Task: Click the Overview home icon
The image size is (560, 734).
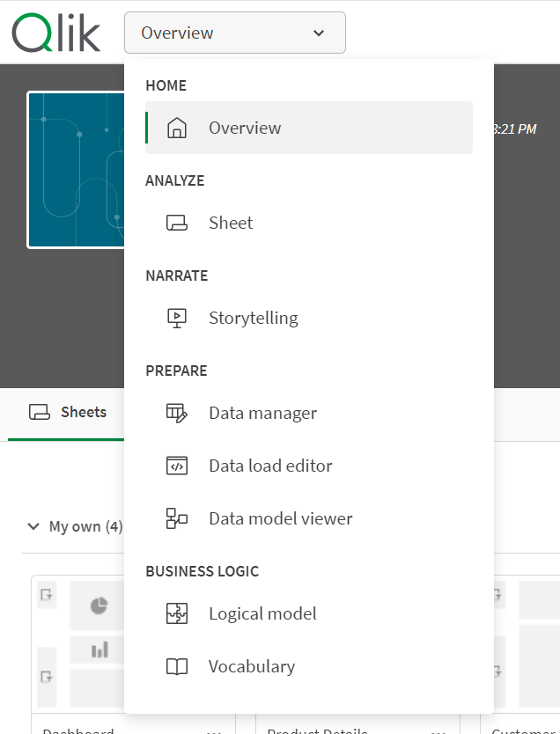Action: click(x=177, y=128)
